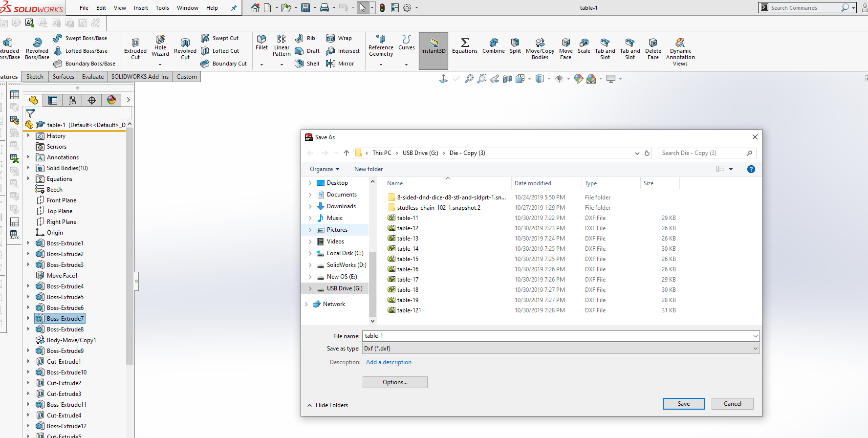Select the Split tool
Viewport: 868px width, 438px height.
point(515,46)
